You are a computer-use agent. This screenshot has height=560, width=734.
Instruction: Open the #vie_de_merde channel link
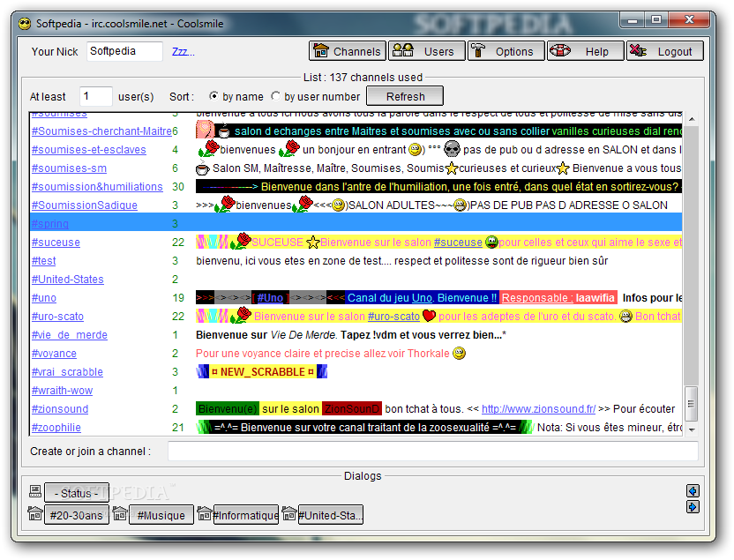(x=70, y=335)
